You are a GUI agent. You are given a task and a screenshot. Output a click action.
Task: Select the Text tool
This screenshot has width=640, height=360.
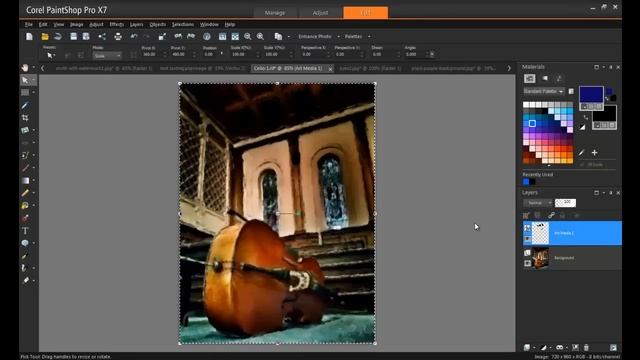click(25, 231)
